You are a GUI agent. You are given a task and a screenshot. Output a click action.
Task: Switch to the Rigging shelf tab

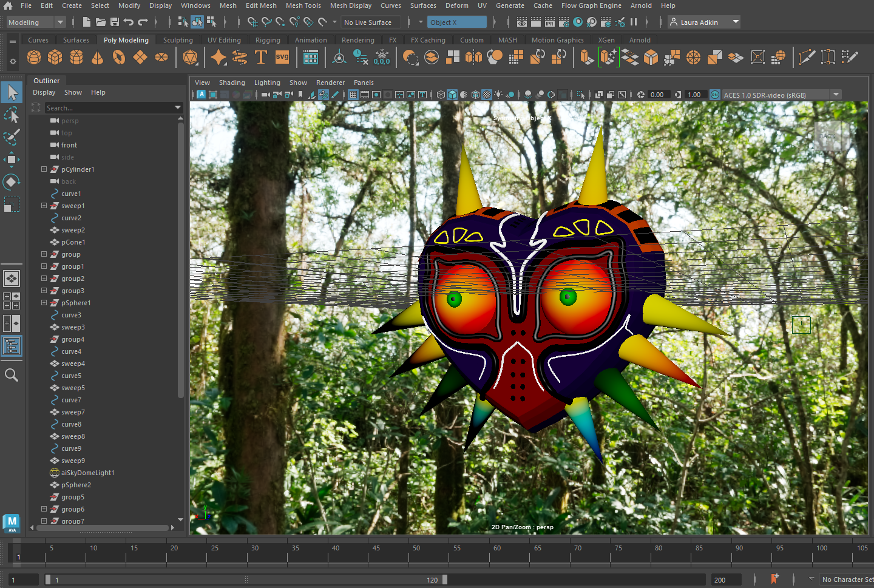tap(268, 40)
